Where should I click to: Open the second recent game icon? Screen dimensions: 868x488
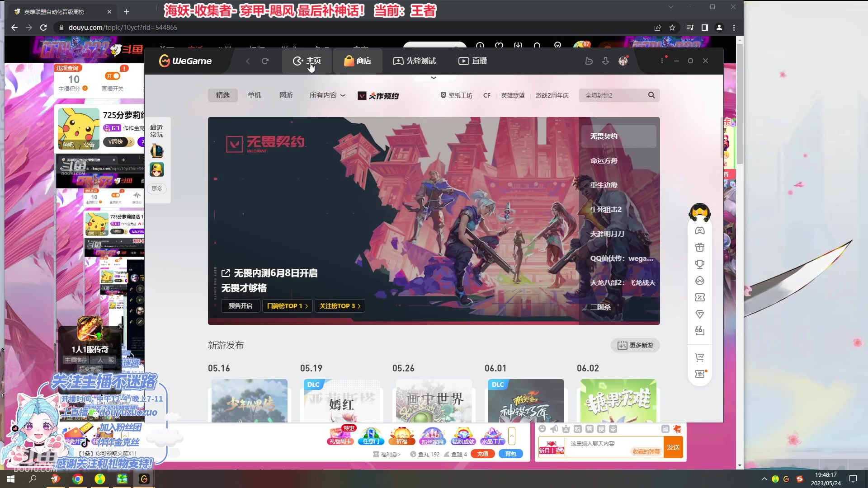point(157,169)
